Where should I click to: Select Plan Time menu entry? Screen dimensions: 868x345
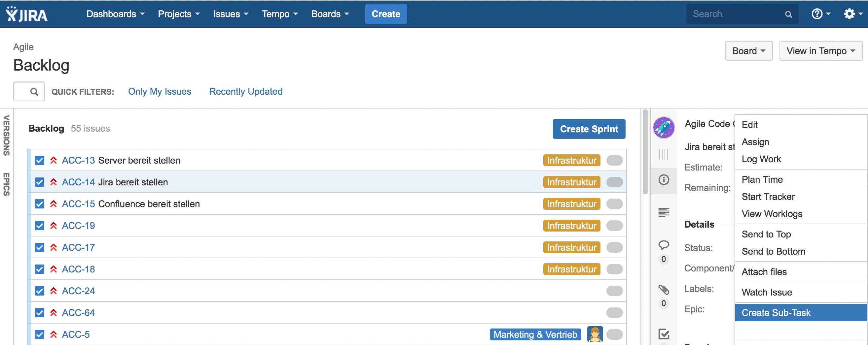(x=801, y=180)
